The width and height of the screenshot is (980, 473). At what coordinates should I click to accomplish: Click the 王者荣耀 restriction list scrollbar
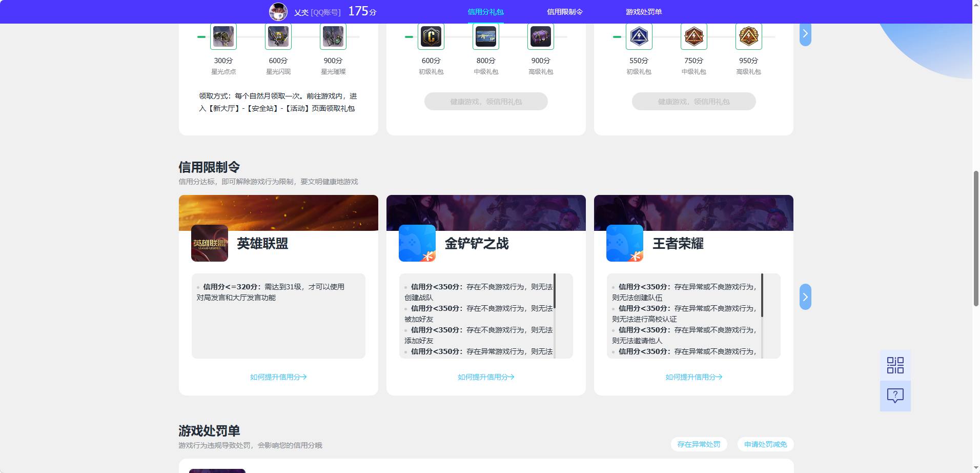pyautogui.click(x=762, y=295)
